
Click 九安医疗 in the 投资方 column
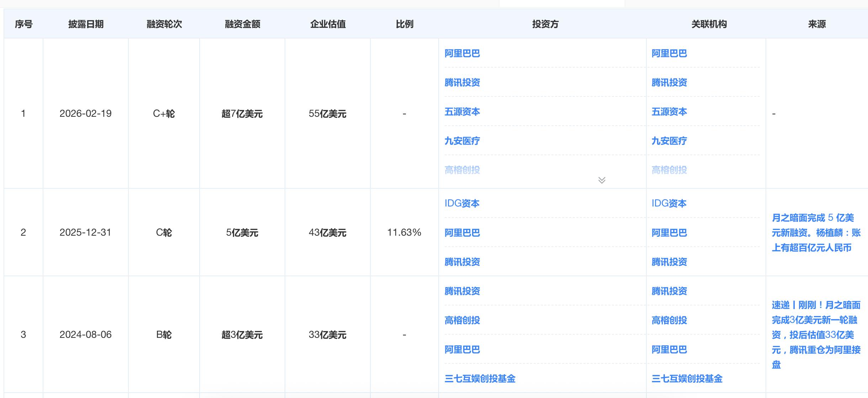[x=462, y=141]
